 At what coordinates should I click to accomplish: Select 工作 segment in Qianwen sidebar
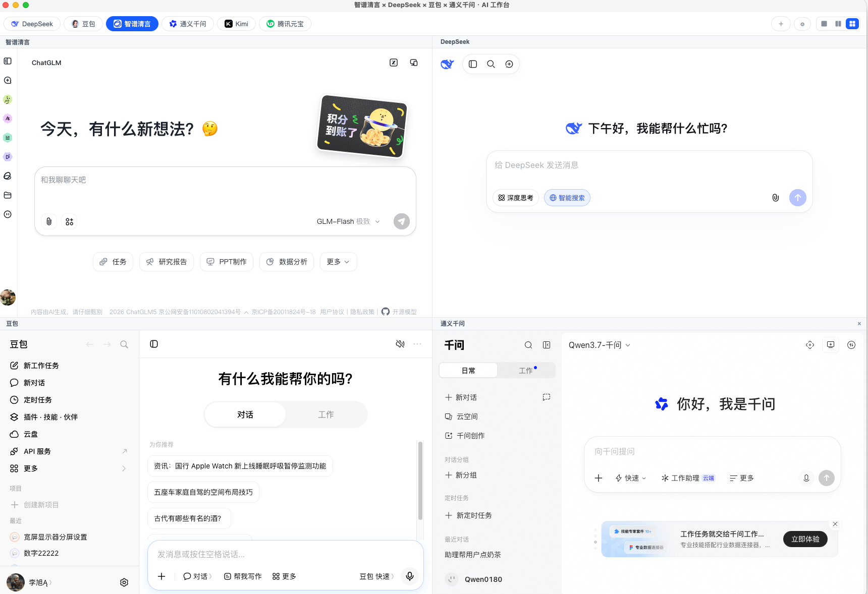coord(526,371)
